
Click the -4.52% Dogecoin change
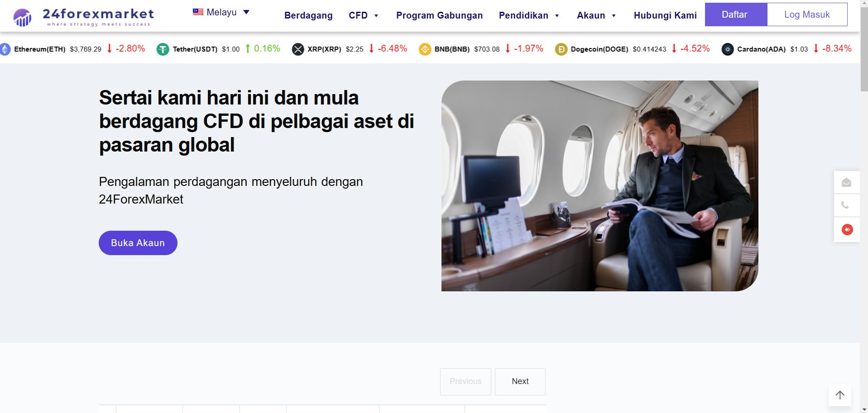coord(695,48)
